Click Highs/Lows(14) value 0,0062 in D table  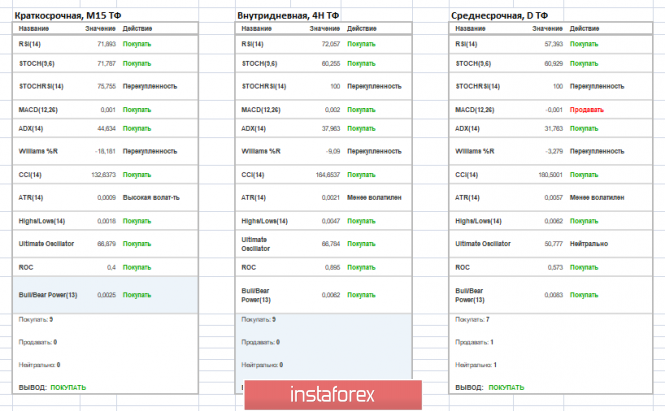pos(553,221)
